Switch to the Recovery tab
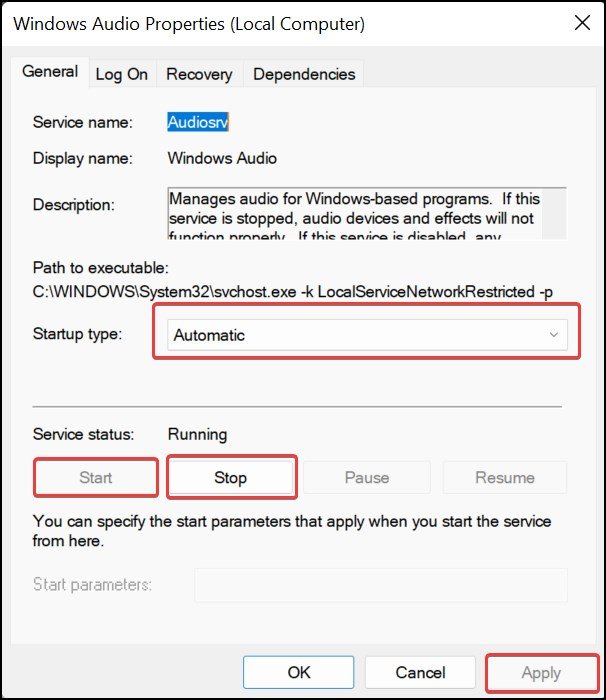 [x=199, y=74]
